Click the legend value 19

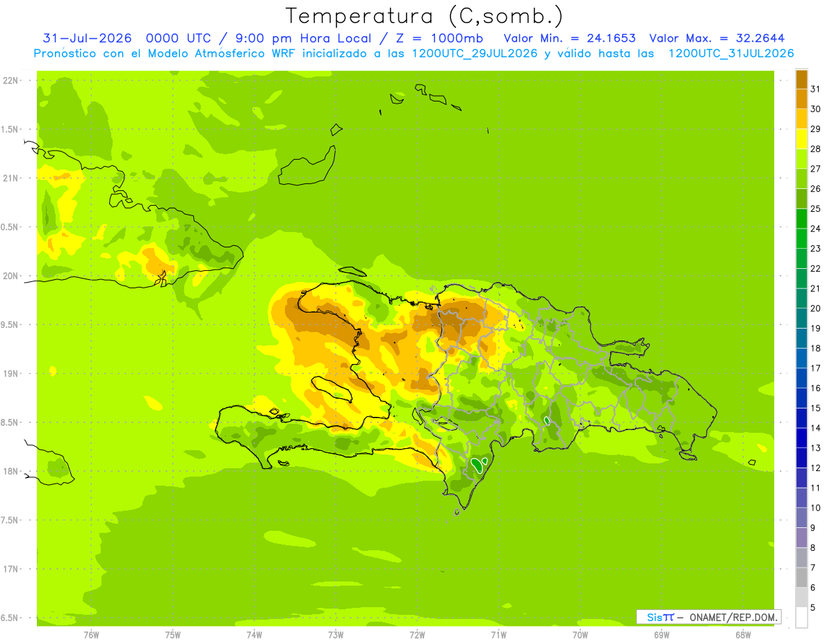click(815, 328)
